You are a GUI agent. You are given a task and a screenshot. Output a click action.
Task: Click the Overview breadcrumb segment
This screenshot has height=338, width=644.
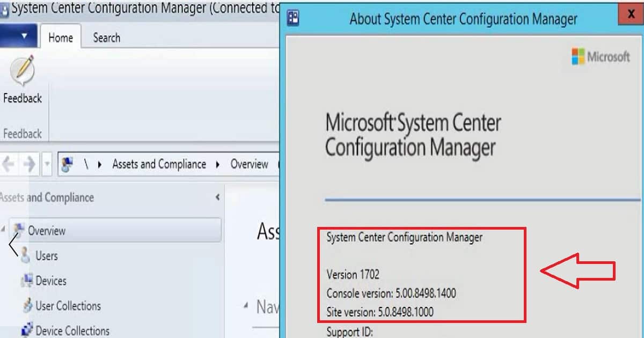pos(249,164)
